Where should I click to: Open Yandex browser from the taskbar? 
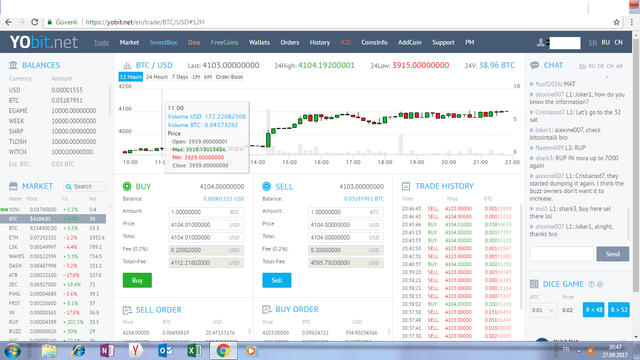tap(136, 351)
